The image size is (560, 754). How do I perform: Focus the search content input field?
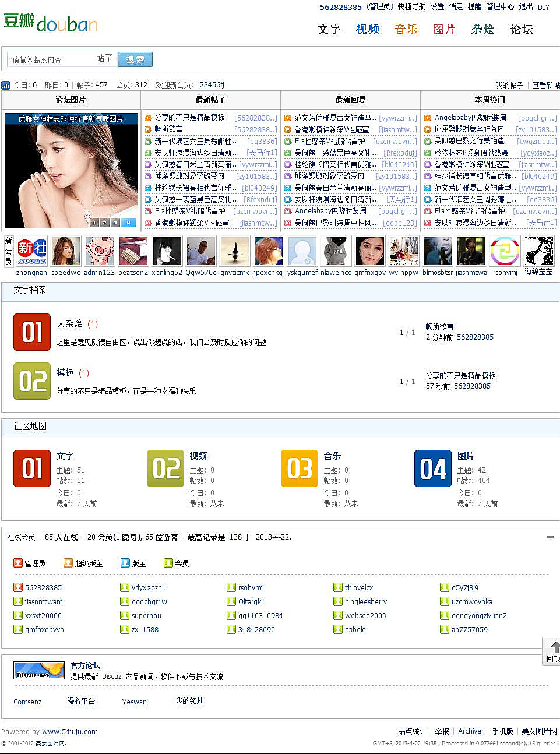click(51, 59)
